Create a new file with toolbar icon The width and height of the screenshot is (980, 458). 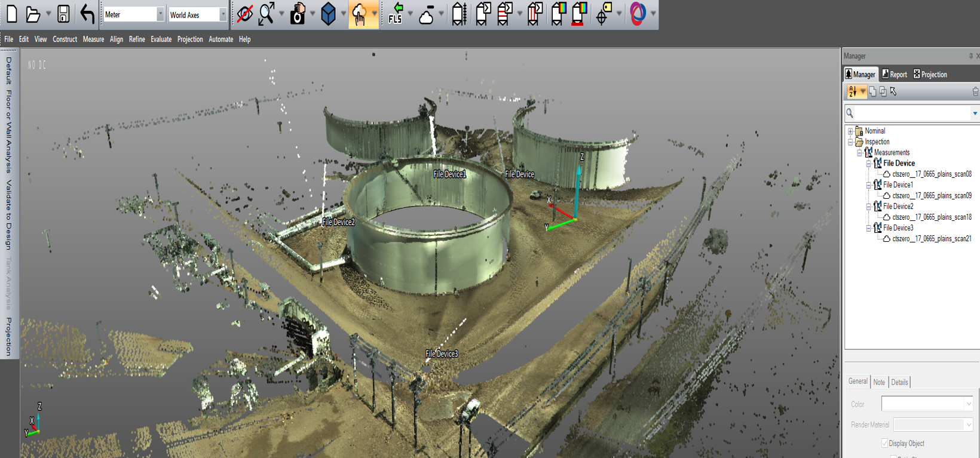tap(12, 14)
